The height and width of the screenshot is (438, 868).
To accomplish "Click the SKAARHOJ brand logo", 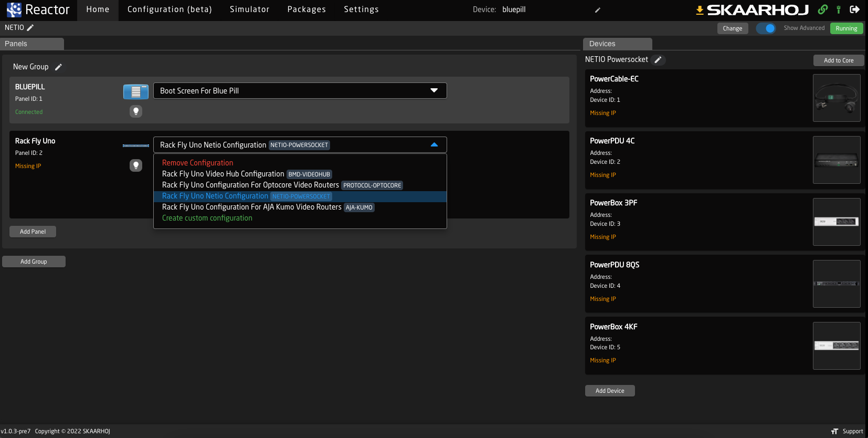I will [758, 10].
